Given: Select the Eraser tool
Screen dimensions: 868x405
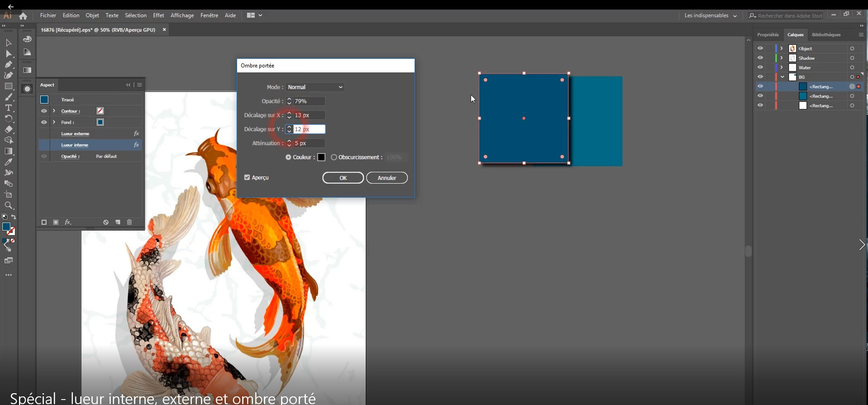Looking at the screenshot, I should coord(9,130).
